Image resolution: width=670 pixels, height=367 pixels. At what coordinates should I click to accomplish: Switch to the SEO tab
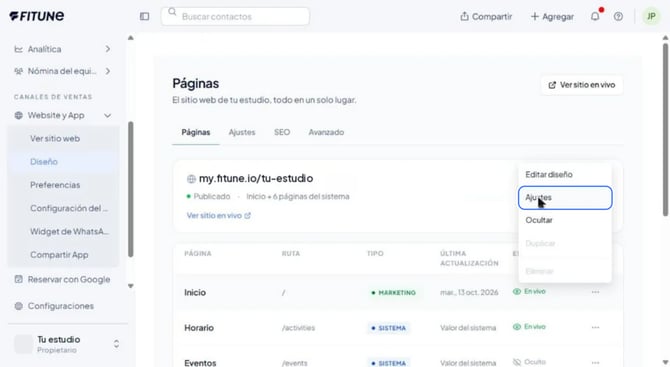[282, 132]
